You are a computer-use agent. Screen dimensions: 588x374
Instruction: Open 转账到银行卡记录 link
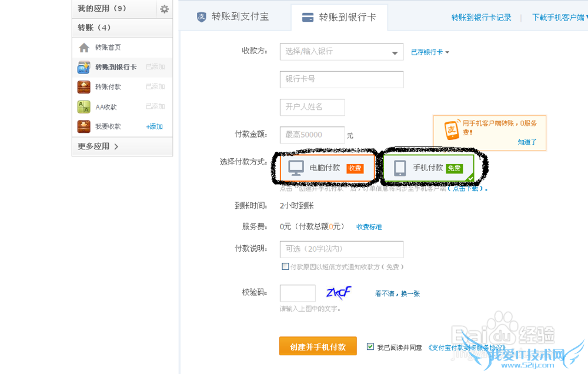[x=481, y=18]
